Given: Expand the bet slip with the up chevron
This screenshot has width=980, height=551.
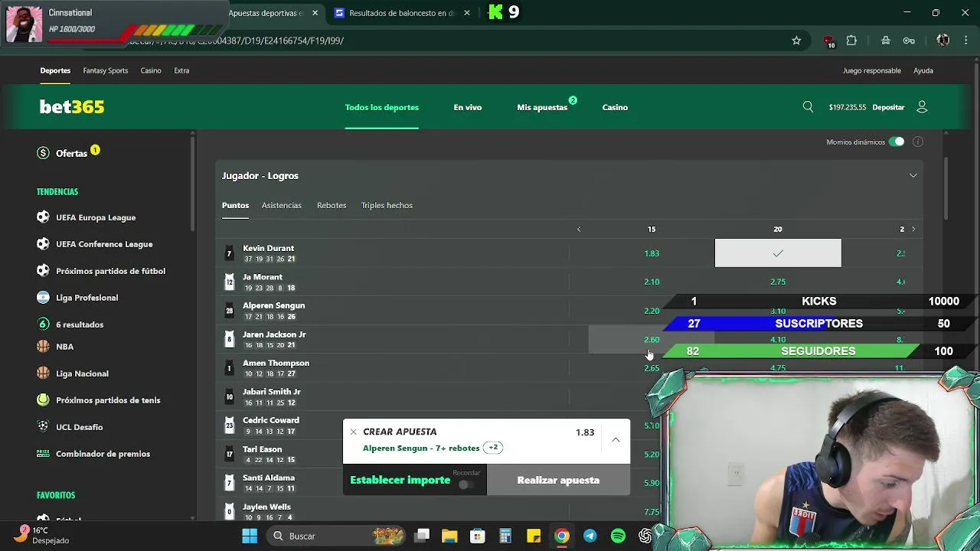Looking at the screenshot, I should (616, 440).
